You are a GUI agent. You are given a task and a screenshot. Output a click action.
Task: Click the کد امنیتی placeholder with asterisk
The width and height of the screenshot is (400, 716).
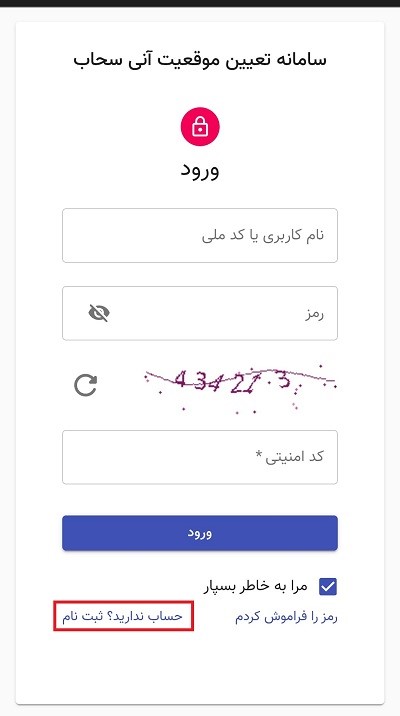click(289, 456)
